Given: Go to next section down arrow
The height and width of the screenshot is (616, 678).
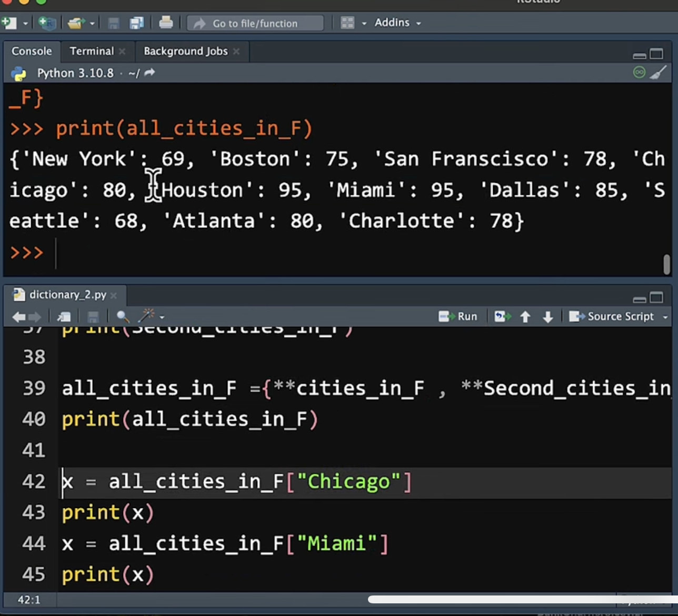Looking at the screenshot, I should click(547, 316).
